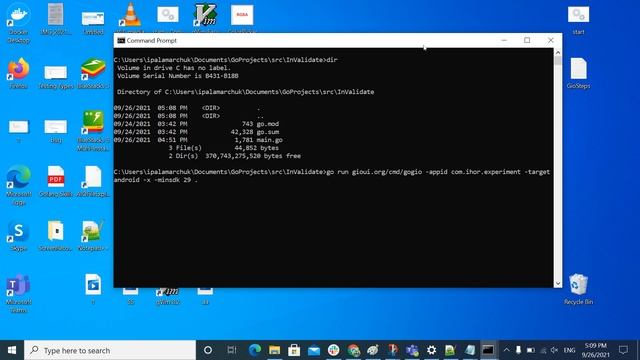
Task: Open Microsoft Teams from taskbar
Action: pos(412,350)
